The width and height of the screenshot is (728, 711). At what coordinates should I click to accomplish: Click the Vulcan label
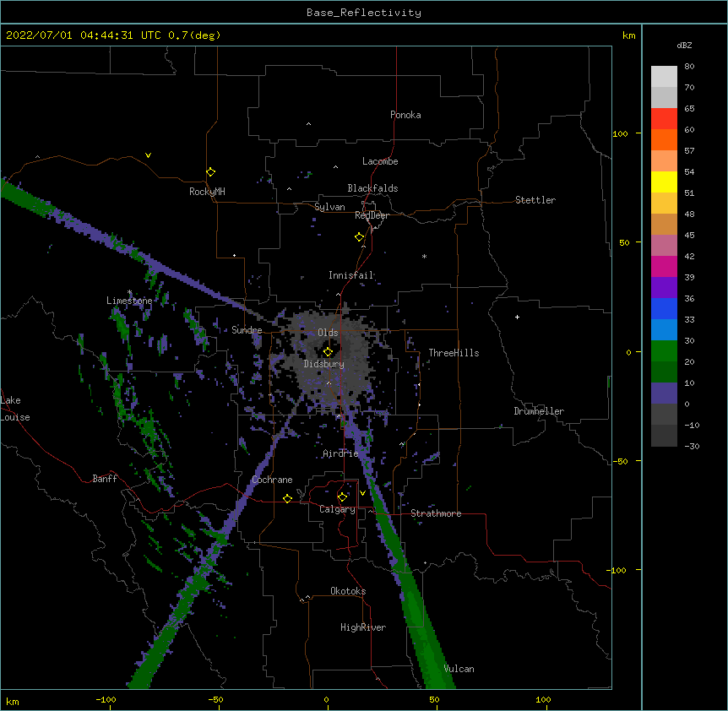point(459,669)
